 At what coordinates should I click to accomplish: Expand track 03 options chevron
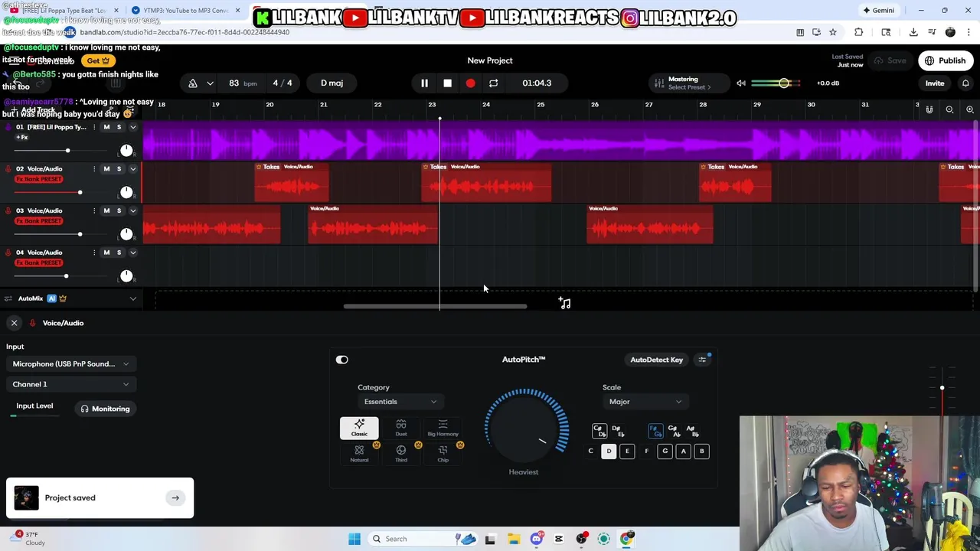click(x=132, y=210)
